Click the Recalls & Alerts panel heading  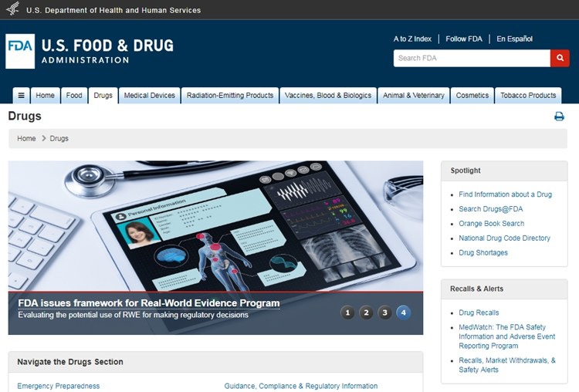coord(476,289)
